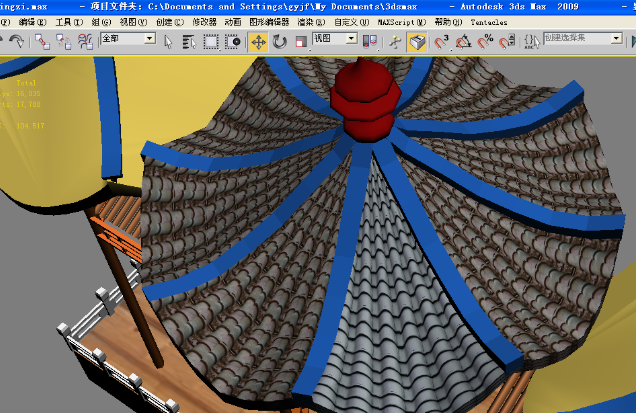Open the selection filter dropdown showing 全部
The image size is (636, 413).
tap(150, 39)
